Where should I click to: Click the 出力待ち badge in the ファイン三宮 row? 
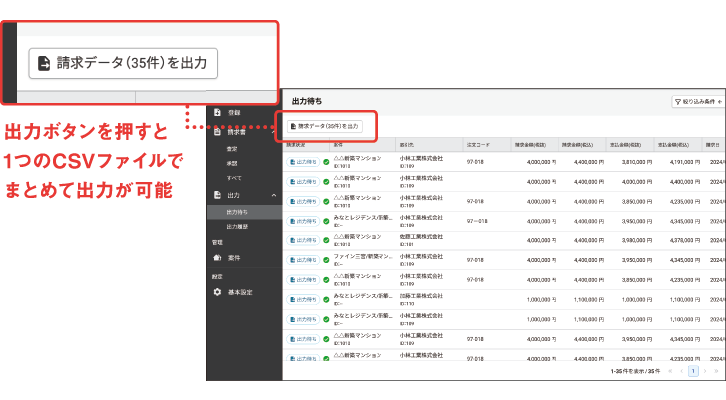point(303,260)
